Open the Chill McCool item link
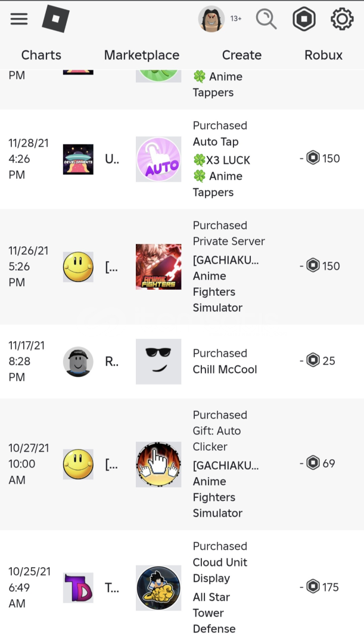 [225, 369]
